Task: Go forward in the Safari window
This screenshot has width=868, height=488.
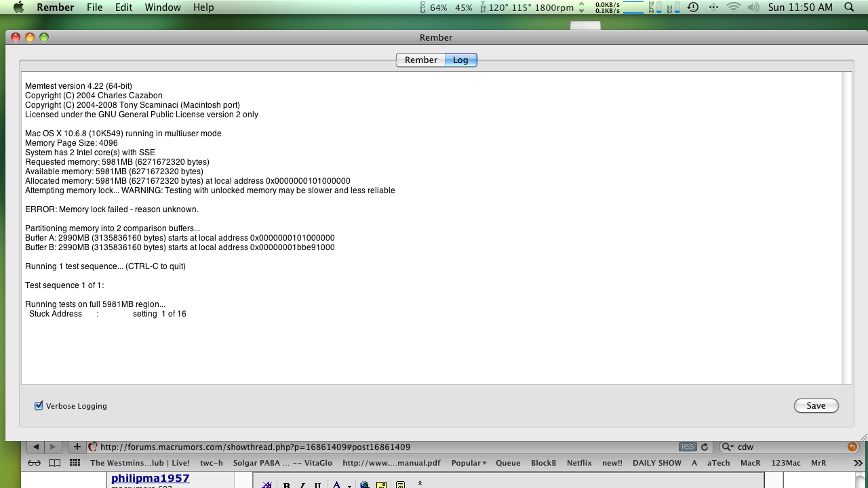Action: 53,447
